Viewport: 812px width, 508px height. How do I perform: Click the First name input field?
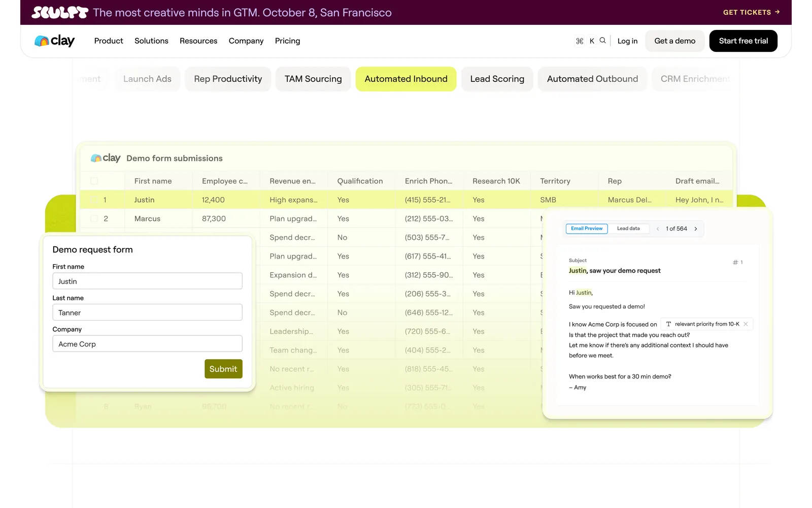tap(147, 281)
